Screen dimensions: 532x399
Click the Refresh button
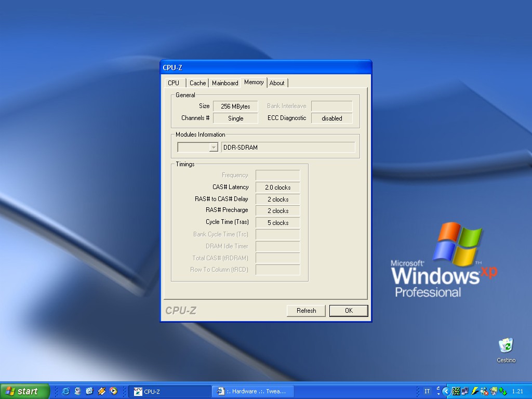coord(306,311)
